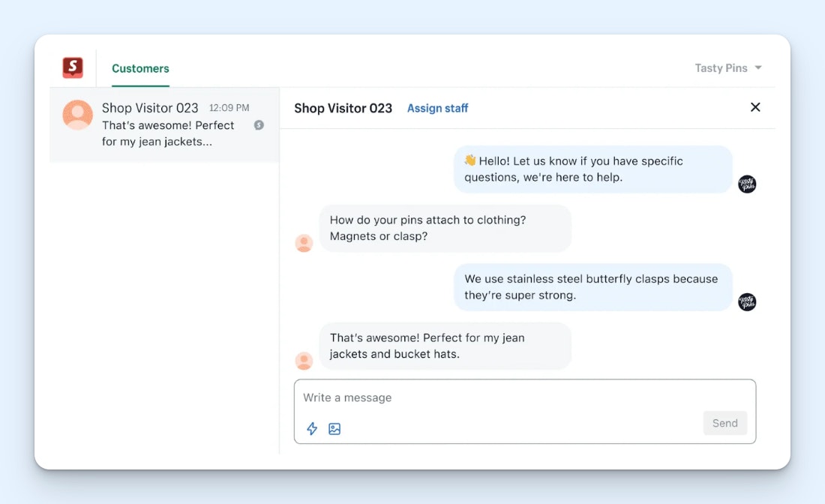Click Tasty Pins avatar beside clasps reply
825x504 pixels.
click(747, 302)
